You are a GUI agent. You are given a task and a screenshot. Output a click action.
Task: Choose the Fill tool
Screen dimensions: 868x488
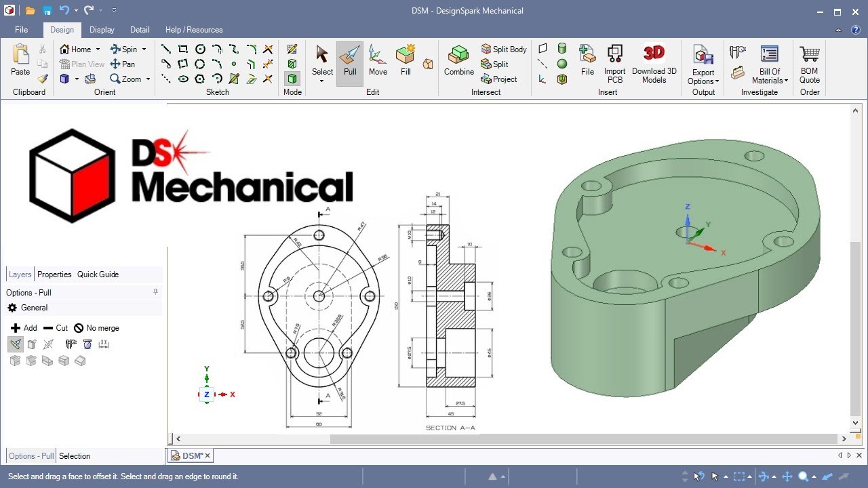(406, 61)
